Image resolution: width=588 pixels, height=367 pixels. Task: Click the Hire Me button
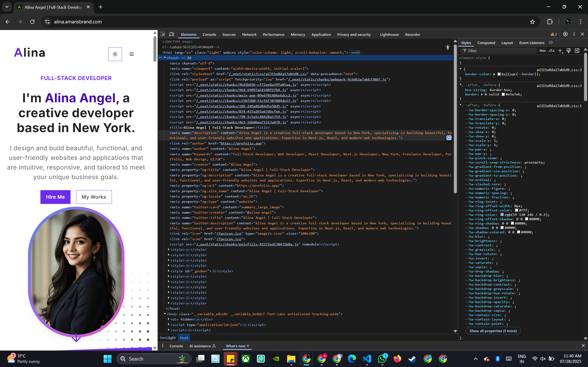[x=55, y=197]
